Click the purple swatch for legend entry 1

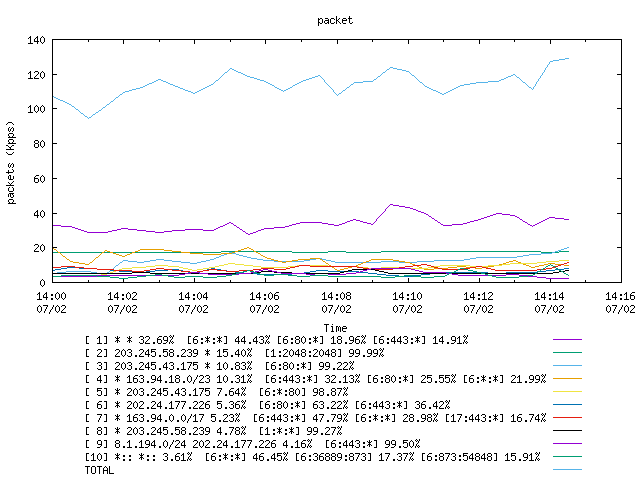pos(567,340)
